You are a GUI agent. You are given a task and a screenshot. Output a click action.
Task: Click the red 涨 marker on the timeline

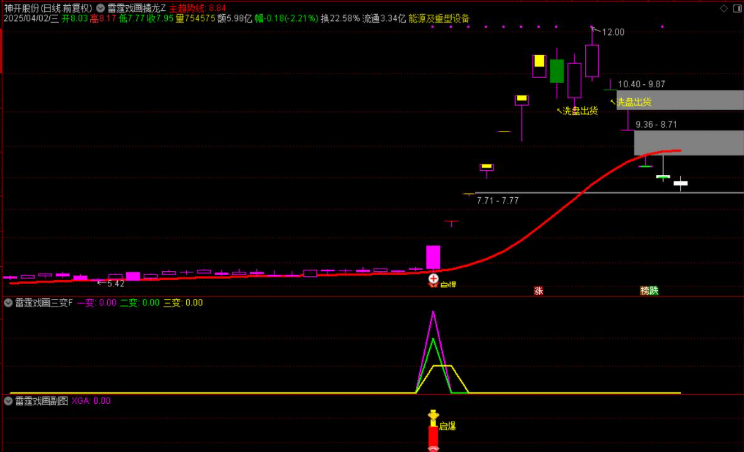tap(538, 291)
